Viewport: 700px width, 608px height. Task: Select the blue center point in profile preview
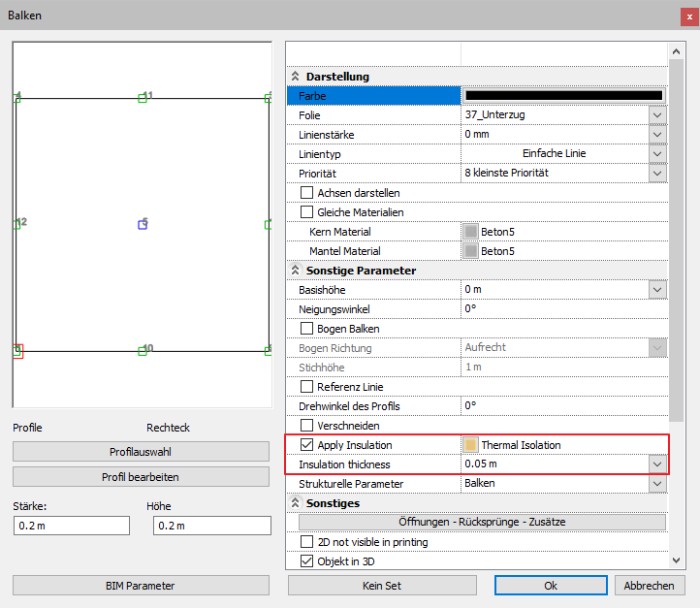143,224
